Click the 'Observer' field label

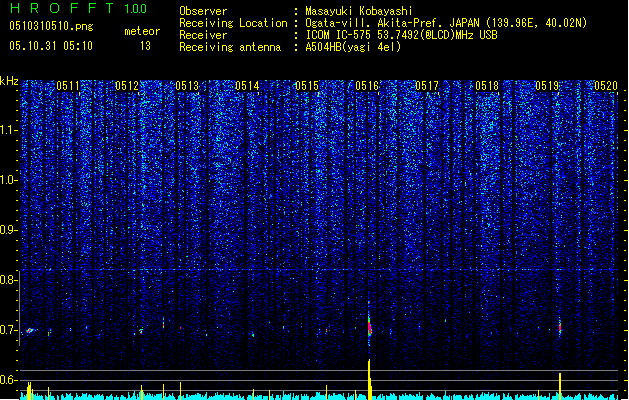[x=203, y=11]
